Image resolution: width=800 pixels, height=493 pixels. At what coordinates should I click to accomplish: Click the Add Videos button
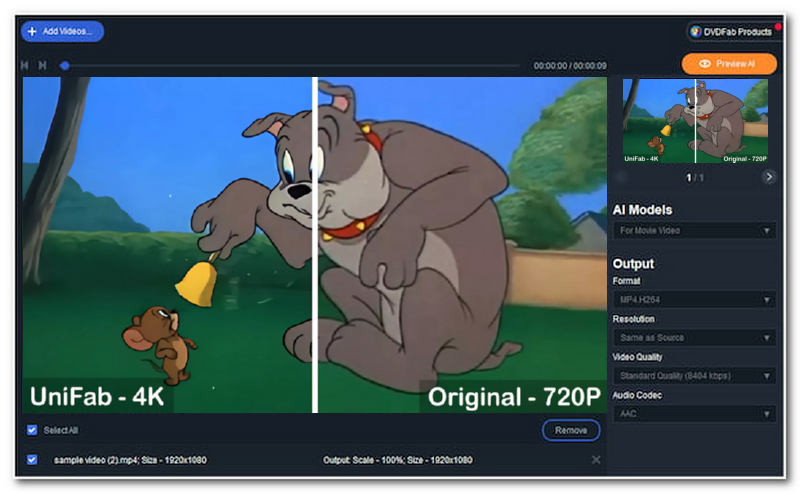[x=62, y=31]
